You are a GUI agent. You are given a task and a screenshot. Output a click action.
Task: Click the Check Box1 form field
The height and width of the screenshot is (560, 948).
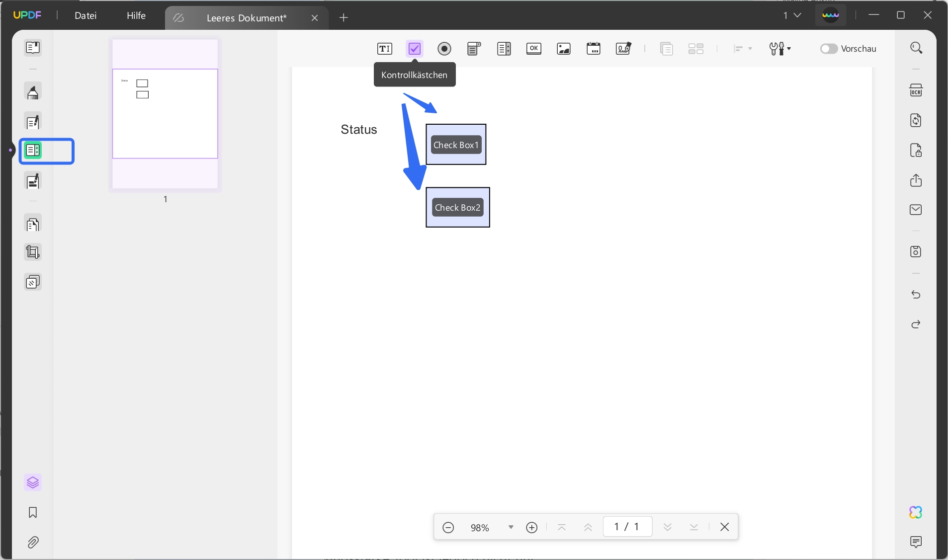click(456, 145)
